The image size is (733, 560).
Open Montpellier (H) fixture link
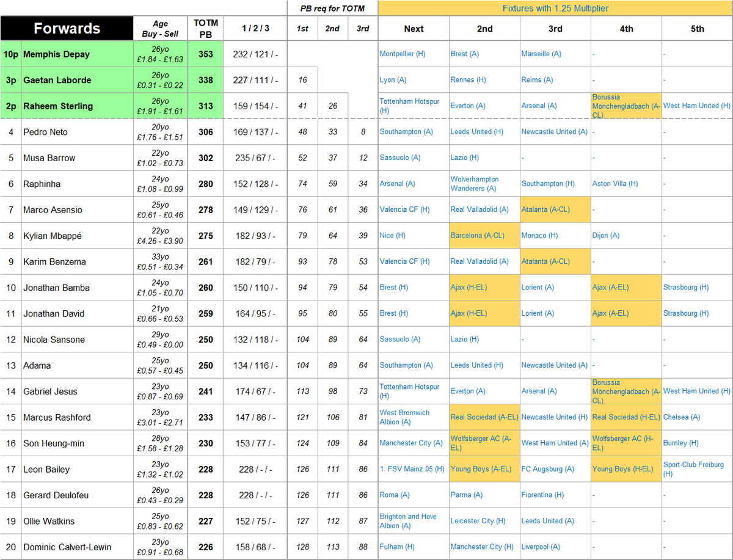(x=401, y=54)
